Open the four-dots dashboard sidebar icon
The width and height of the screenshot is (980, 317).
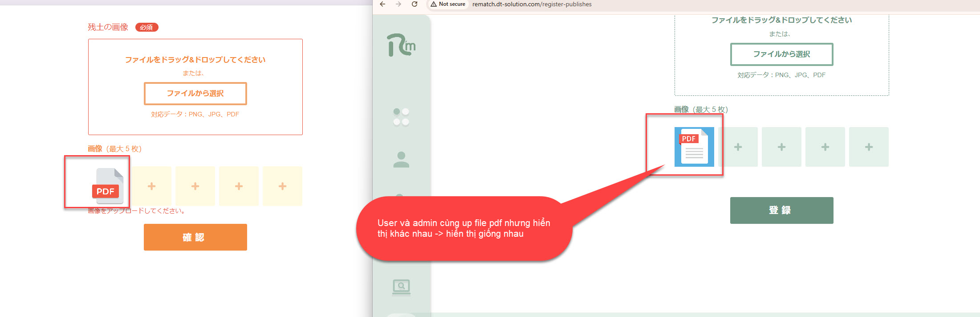click(x=401, y=117)
